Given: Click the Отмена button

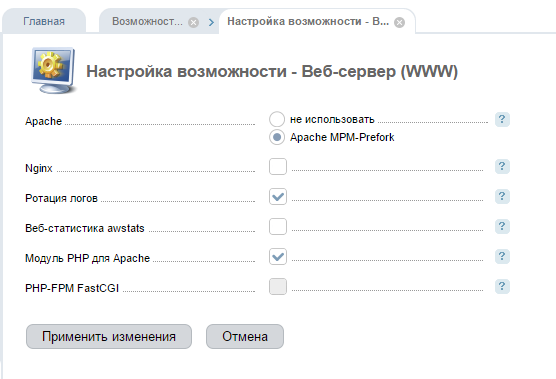Looking at the screenshot, I should (x=245, y=336).
